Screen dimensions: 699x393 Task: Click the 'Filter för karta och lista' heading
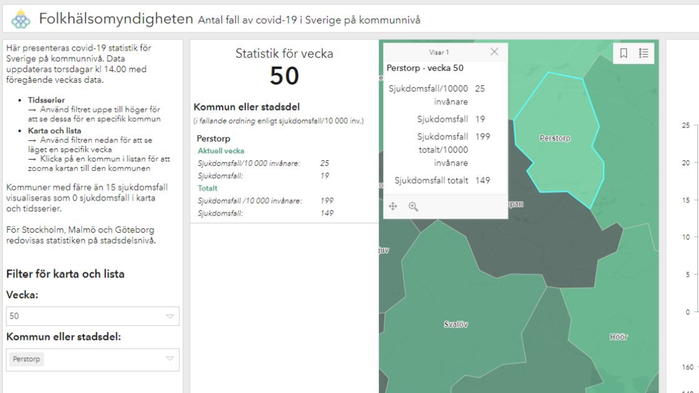pos(65,274)
